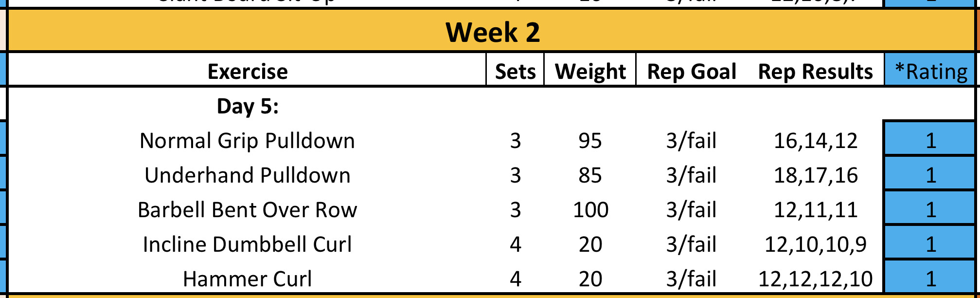Click the Normal Grip Pulldown cell
Screen dimensions: 980x298
248,141
